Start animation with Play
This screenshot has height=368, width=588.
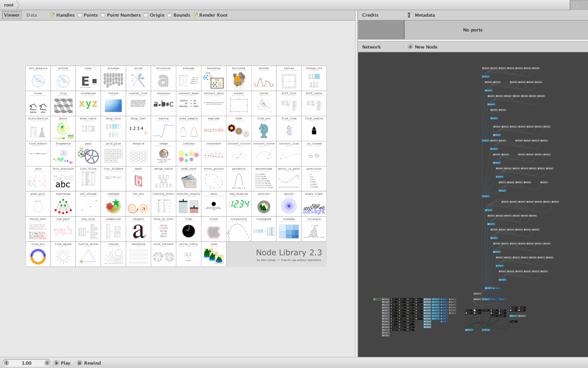coord(62,363)
